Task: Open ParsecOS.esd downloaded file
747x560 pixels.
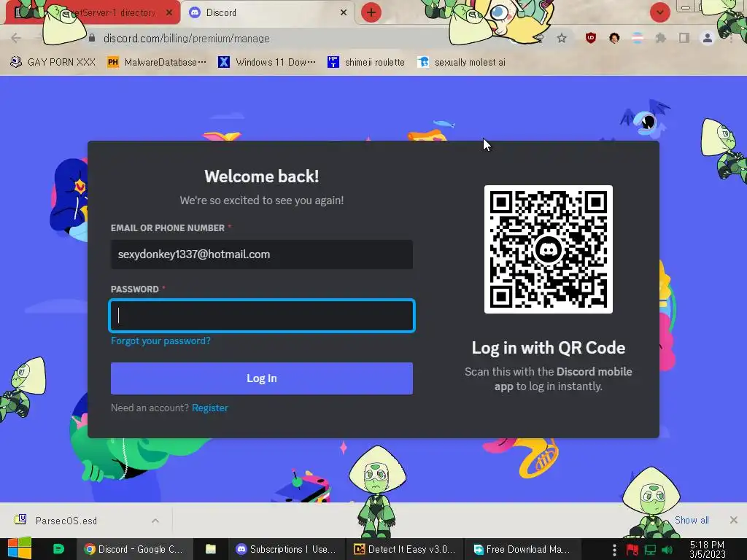Action: [x=66, y=521]
